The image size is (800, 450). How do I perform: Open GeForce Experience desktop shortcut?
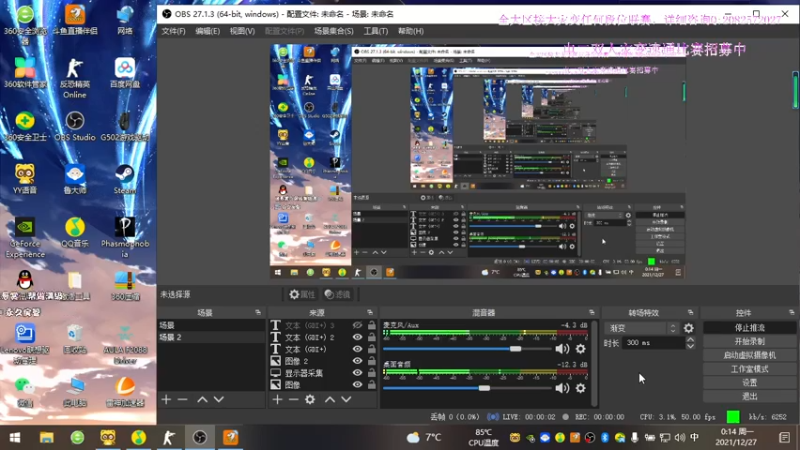(25, 238)
